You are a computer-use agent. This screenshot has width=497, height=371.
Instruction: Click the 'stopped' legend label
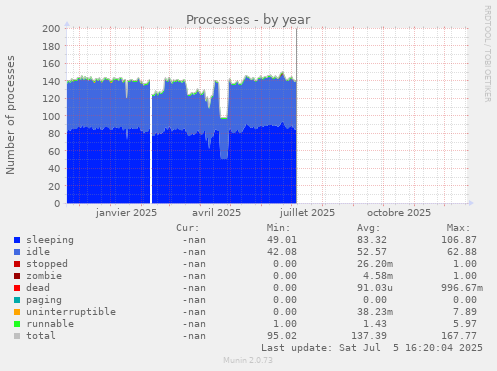click(x=47, y=264)
